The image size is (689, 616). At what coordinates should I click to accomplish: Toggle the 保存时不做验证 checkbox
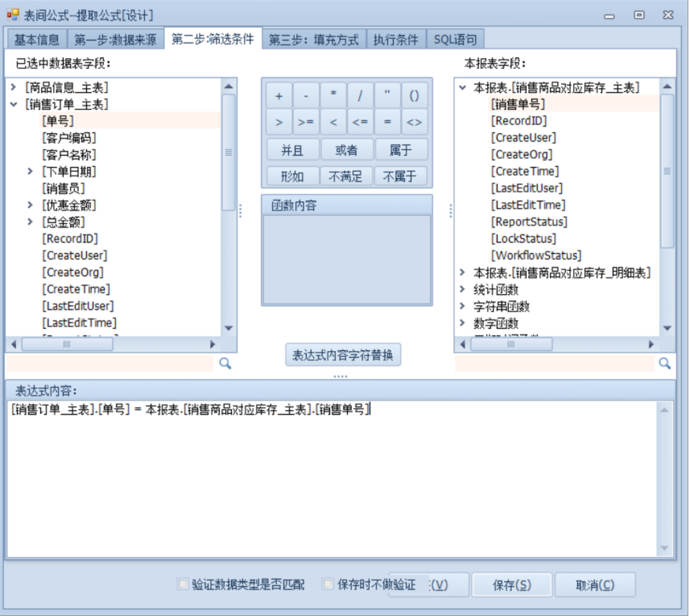[x=327, y=584]
